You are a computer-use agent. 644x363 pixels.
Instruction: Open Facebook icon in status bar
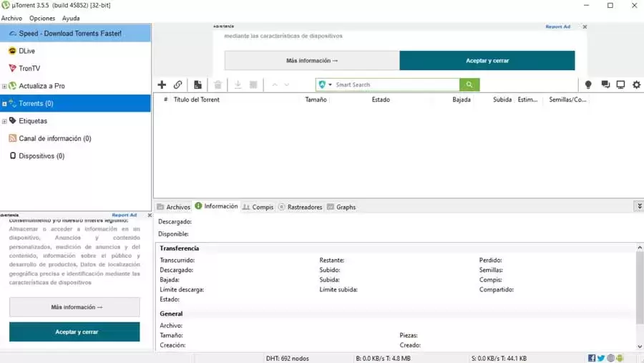coord(592,358)
